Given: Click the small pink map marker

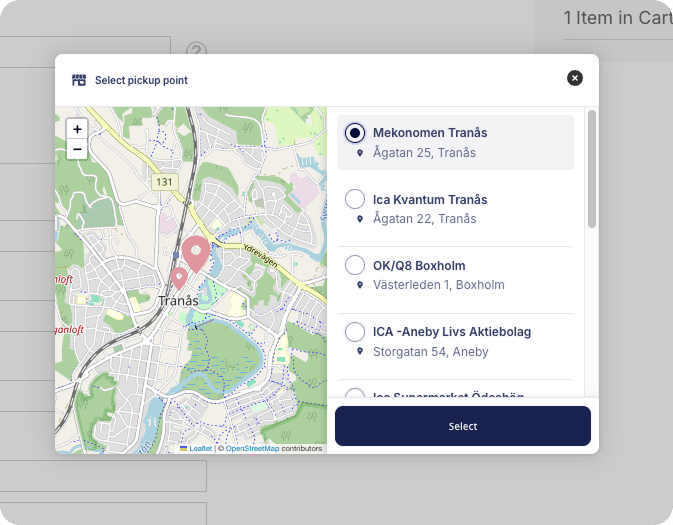Looking at the screenshot, I should [x=179, y=278].
